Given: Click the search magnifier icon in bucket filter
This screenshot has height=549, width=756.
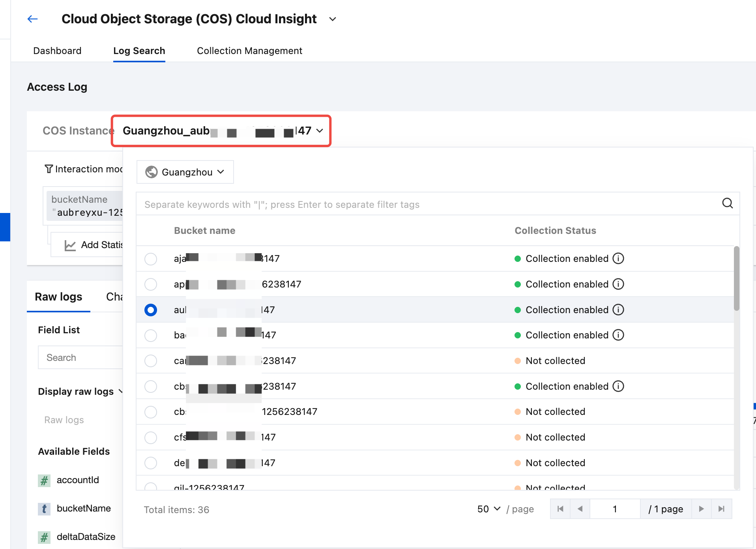Looking at the screenshot, I should pyautogui.click(x=727, y=204).
